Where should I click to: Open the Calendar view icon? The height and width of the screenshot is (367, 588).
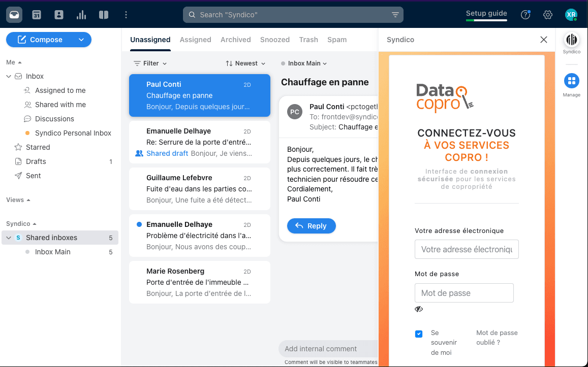click(36, 14)
